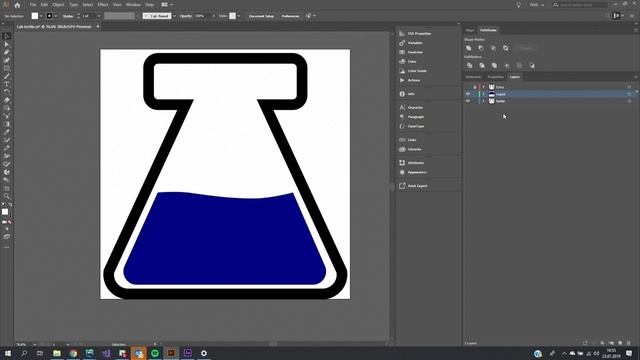Switch to the Properties tab
The image size is (640, 360).
[496, 77]
